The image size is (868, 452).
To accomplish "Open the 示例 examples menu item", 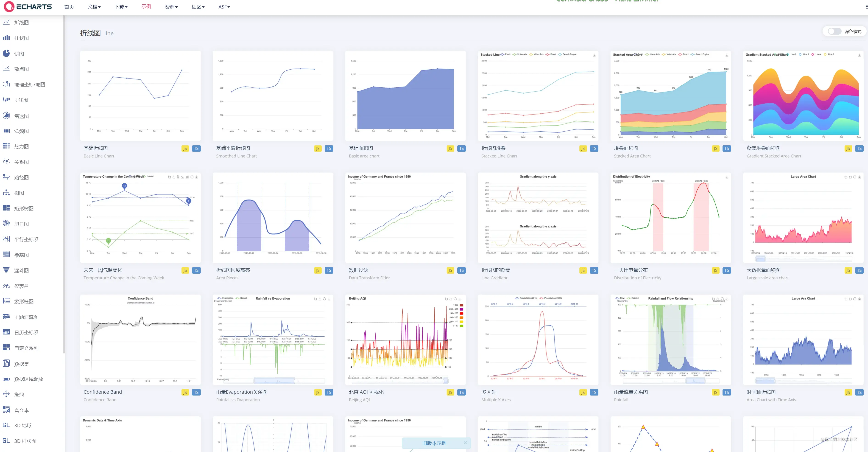I will coord(146,6).
